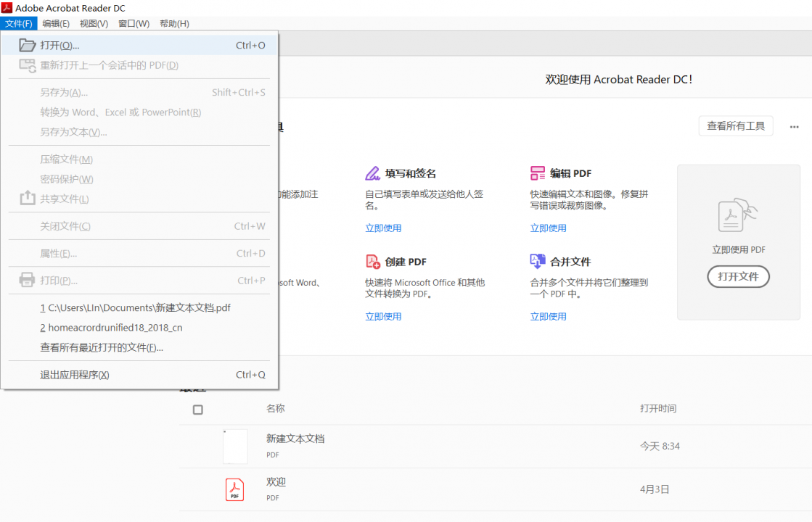Viewport: 812px width, 522px height.
Task: Select 关闭文件(C) menu entry
Action: [139, 226]
